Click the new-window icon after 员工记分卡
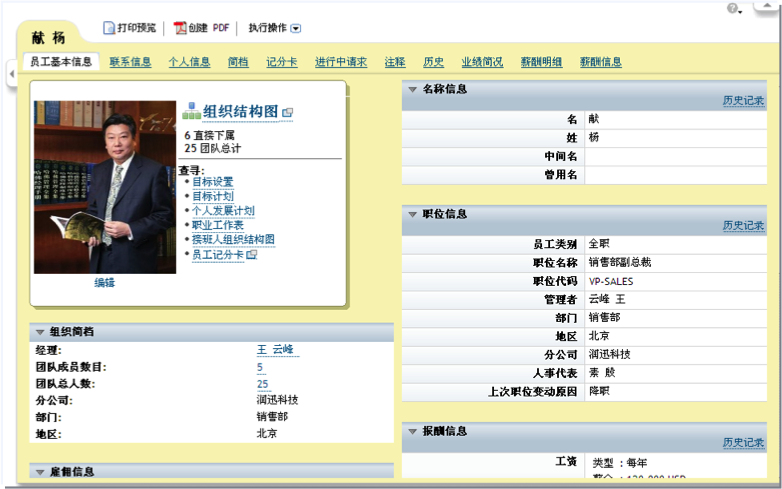782x489 pixels. 252,255
